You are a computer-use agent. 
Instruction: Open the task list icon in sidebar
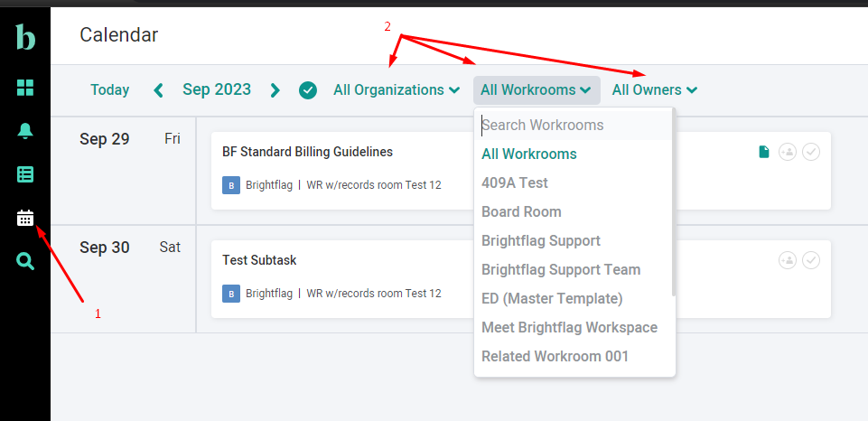click(25, 174)
